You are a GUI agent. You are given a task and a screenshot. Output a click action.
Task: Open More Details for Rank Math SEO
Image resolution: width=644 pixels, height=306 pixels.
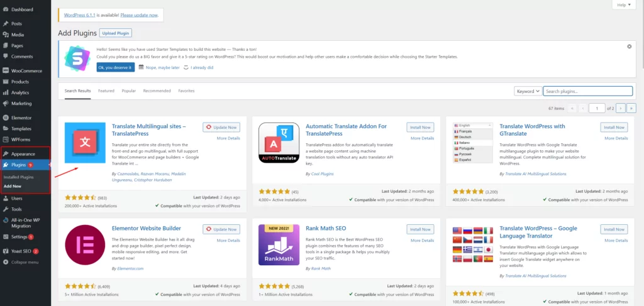(x=422, y=241)
